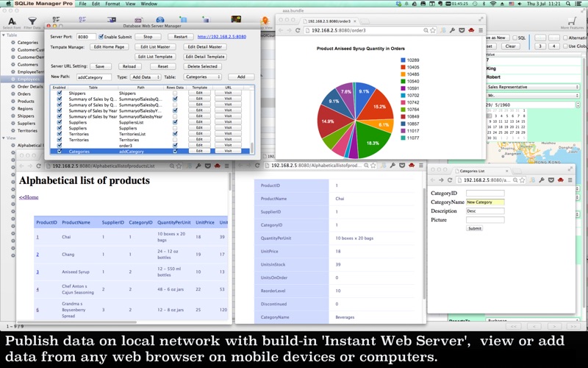Click the wrench extension icon in order3 browser

click(452, 30)
